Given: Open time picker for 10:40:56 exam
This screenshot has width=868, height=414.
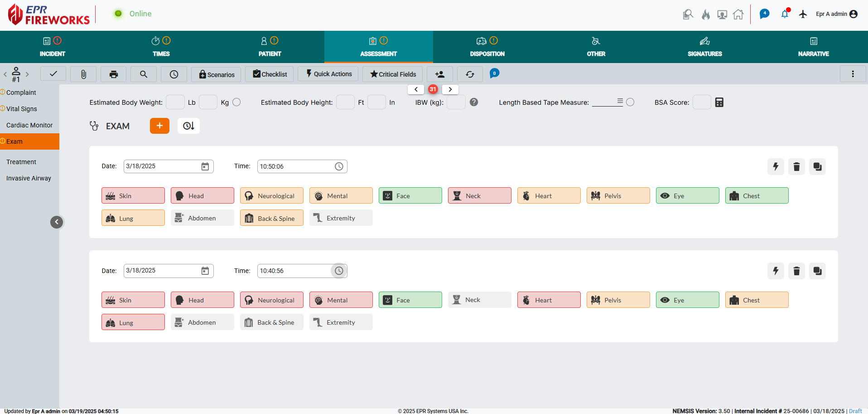Looking at the screenshot, I should [339, 271].
